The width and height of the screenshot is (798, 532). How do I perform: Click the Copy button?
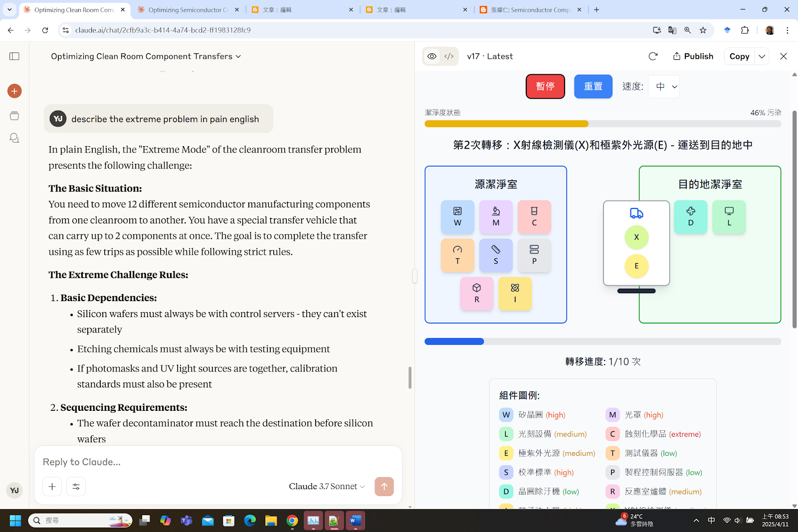739,56
